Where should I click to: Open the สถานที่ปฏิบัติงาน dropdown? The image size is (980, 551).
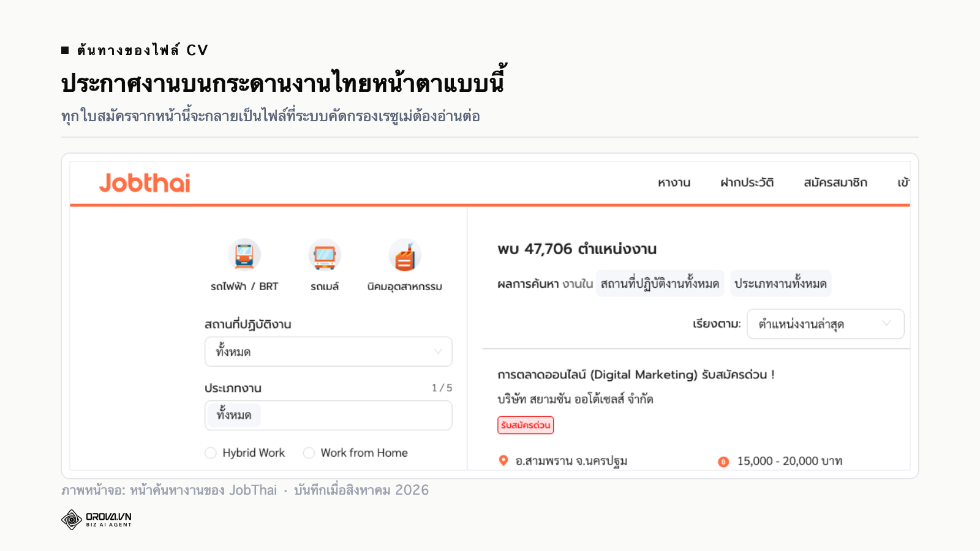pyautogui.click(x=328, y=351)
